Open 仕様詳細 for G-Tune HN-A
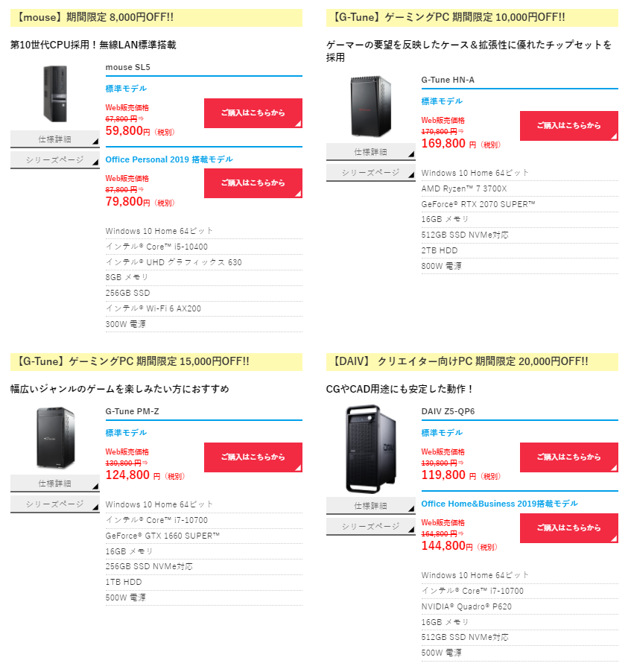The height and width of the screenshot is (672, 631). pos(371,152)
